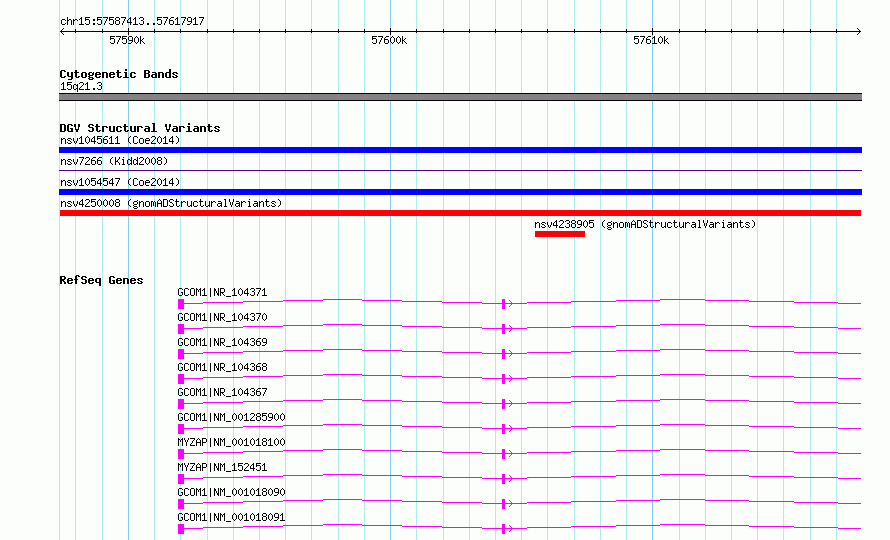Click the first exon block of GCOM1|NM_001018091

(181, 529)
